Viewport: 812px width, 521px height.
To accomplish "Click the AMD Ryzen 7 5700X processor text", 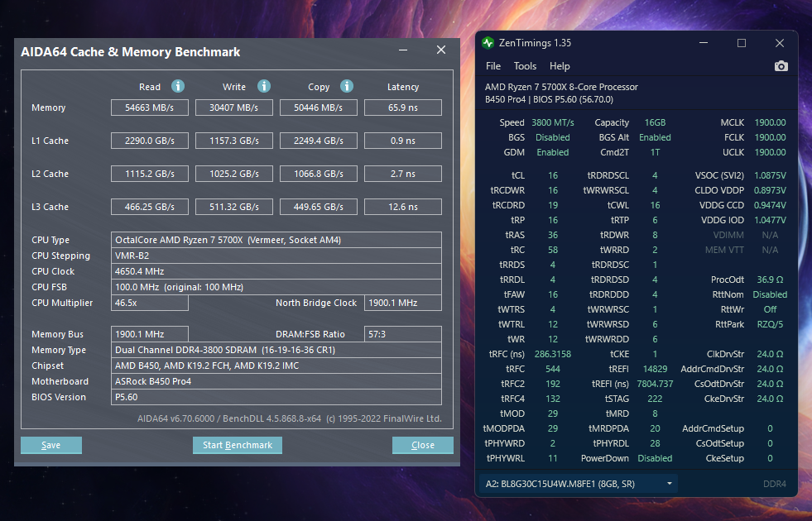I will pos(561,87).
